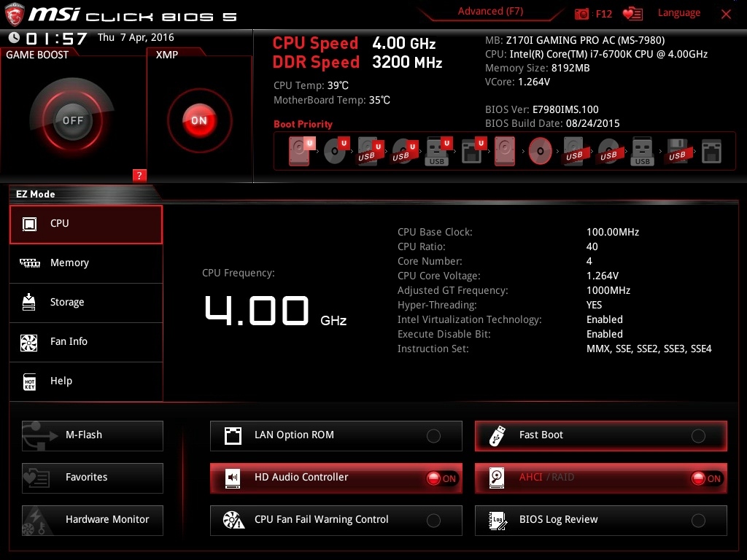
Task: Click the last network boot device icon
Action: click(711, 152)
